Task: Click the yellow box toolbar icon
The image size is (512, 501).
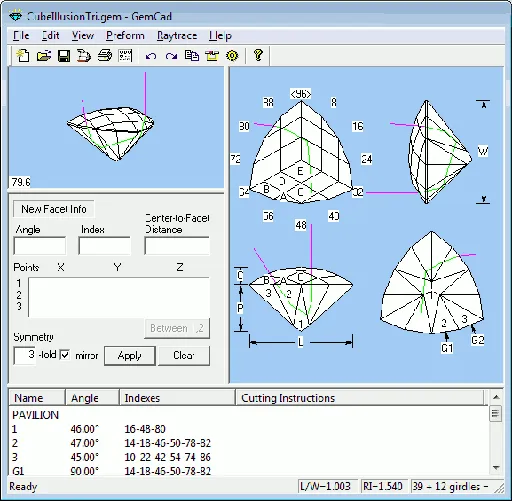Action: pyautogui.click(x=212, y=55)
